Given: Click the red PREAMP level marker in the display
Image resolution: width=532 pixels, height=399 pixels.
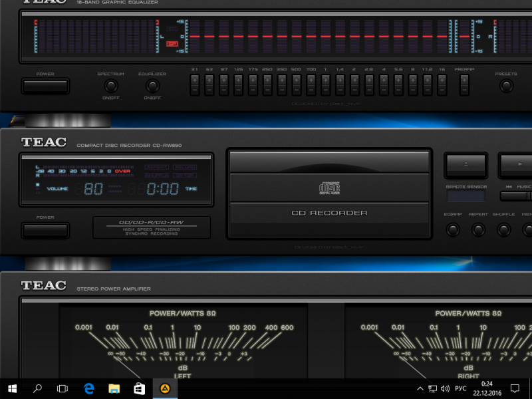Looking at the screenshot, I should [464, 37].
